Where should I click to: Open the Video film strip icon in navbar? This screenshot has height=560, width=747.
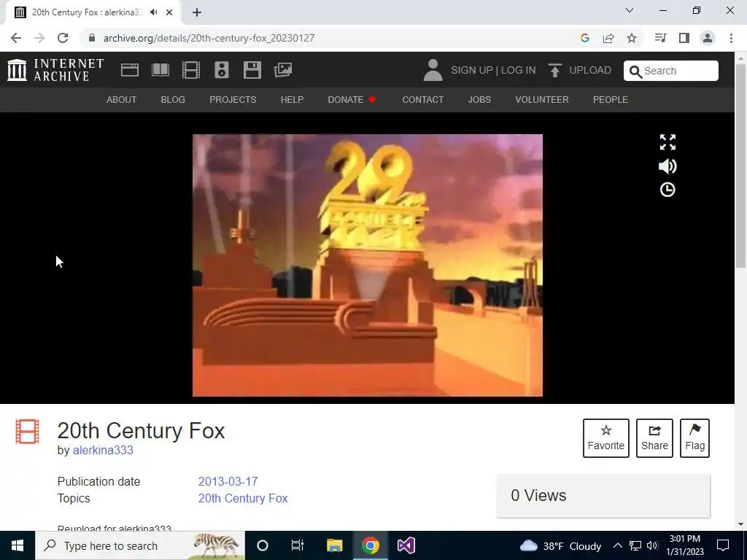point(190,70)
